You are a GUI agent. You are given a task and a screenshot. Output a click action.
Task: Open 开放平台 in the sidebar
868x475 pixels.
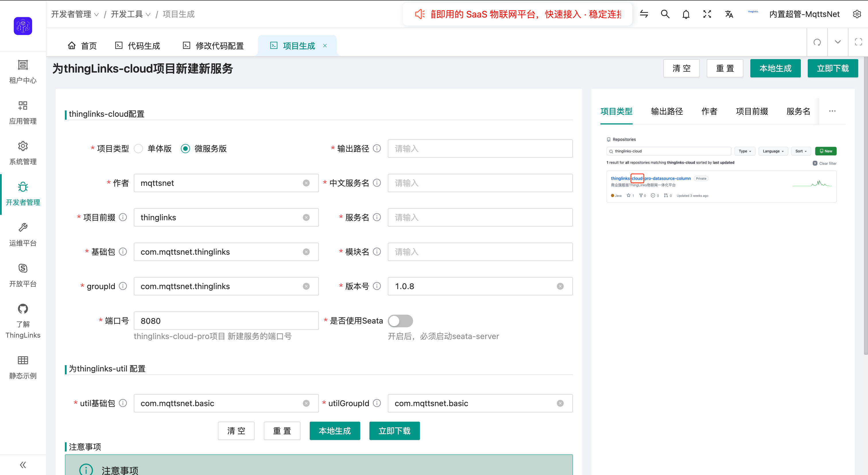pos(23,275)
